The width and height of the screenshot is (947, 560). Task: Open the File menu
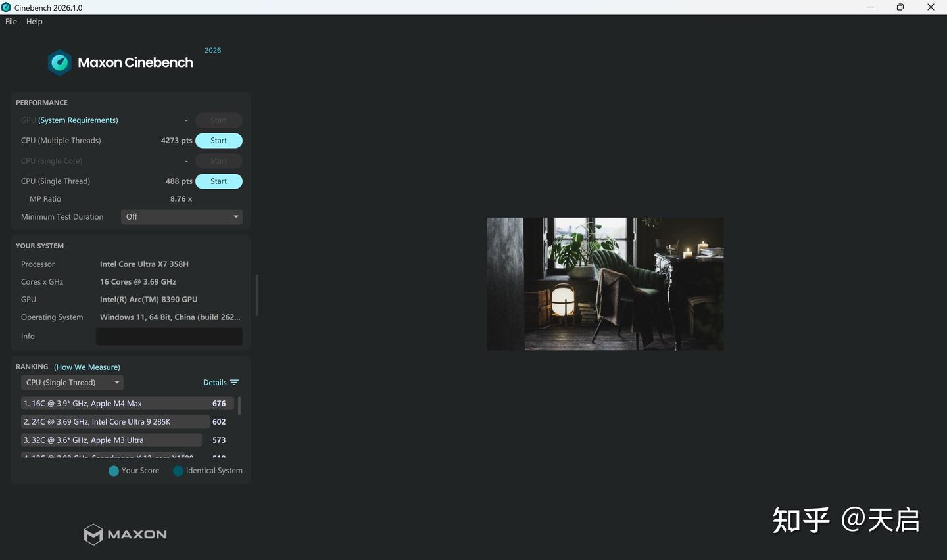[x=11, y=22]
